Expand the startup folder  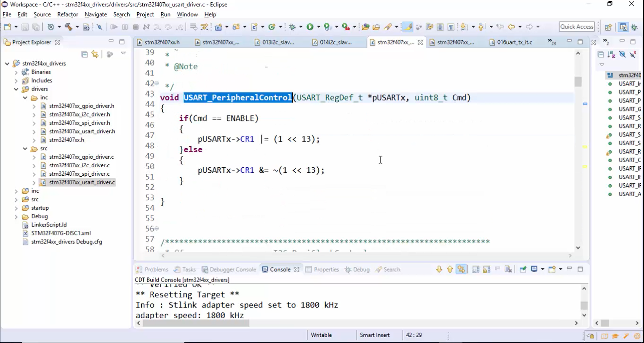point(16,208)
